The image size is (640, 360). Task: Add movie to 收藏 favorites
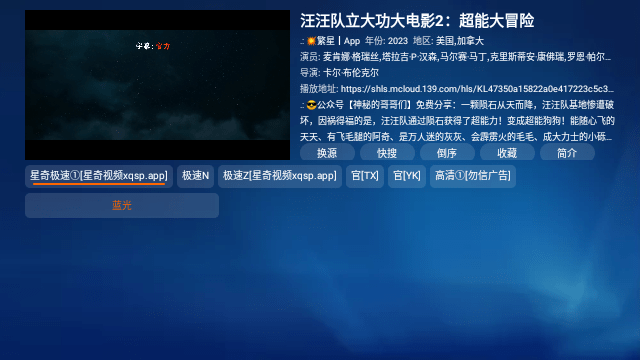pyautogui.click(x=507, y=152)
